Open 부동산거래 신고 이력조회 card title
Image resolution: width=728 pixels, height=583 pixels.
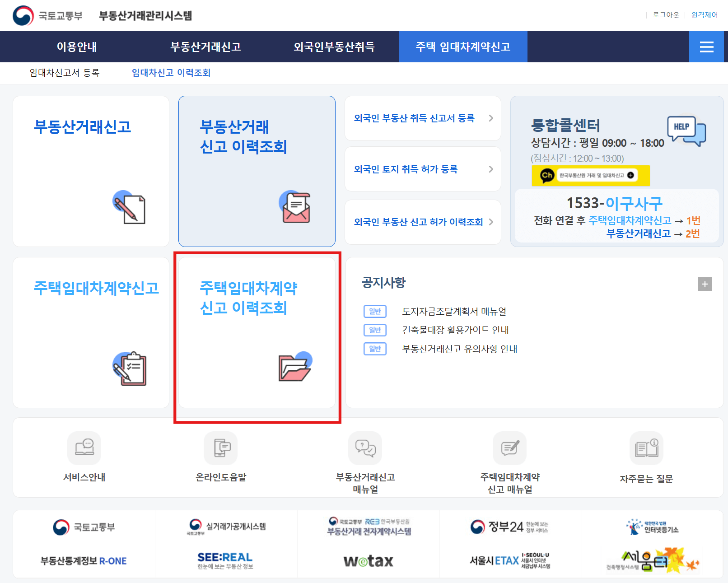click(243, 137)
